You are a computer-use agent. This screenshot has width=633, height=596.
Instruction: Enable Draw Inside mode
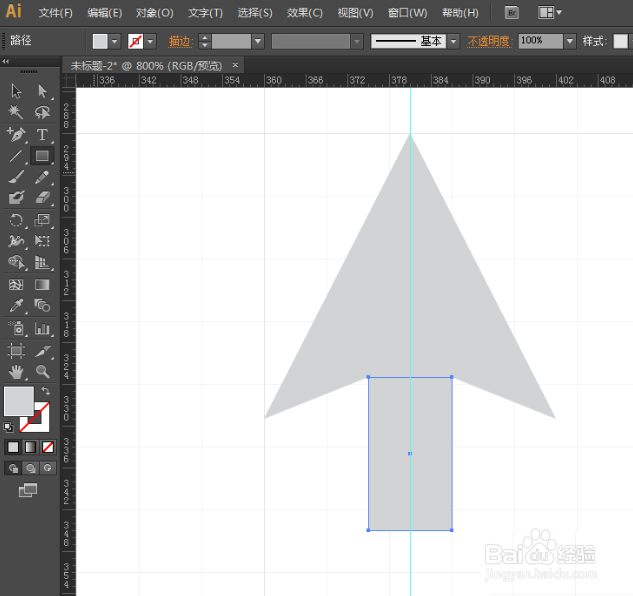click(x=48, y=468)
